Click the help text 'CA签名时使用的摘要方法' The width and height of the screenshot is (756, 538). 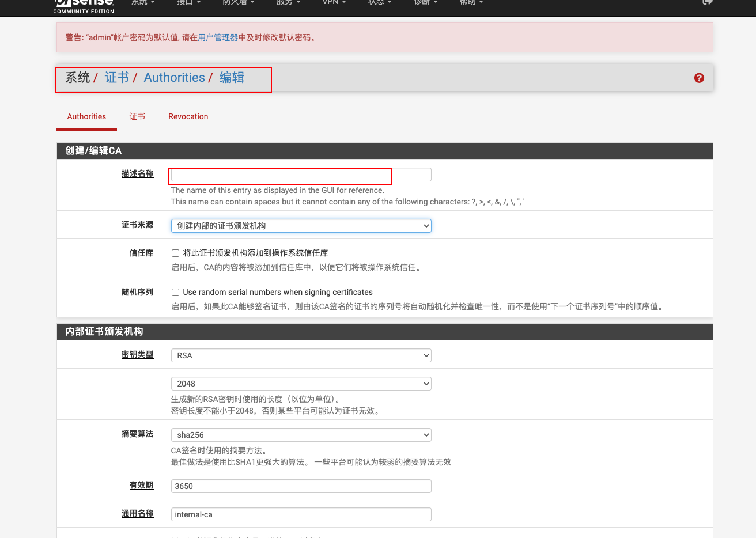pos(220,450)
